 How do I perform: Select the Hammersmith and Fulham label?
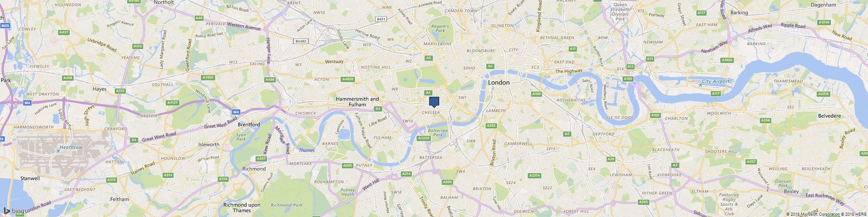(x=357, y=102)
